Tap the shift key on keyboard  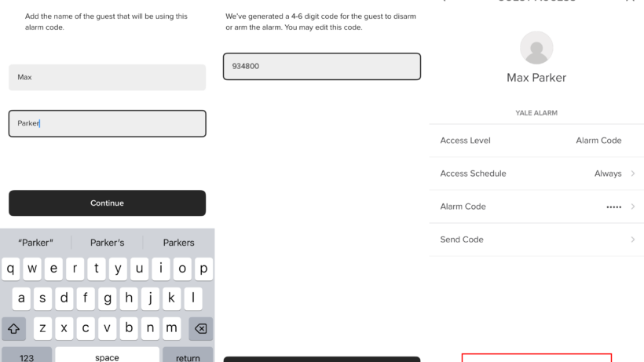[13, 328]
